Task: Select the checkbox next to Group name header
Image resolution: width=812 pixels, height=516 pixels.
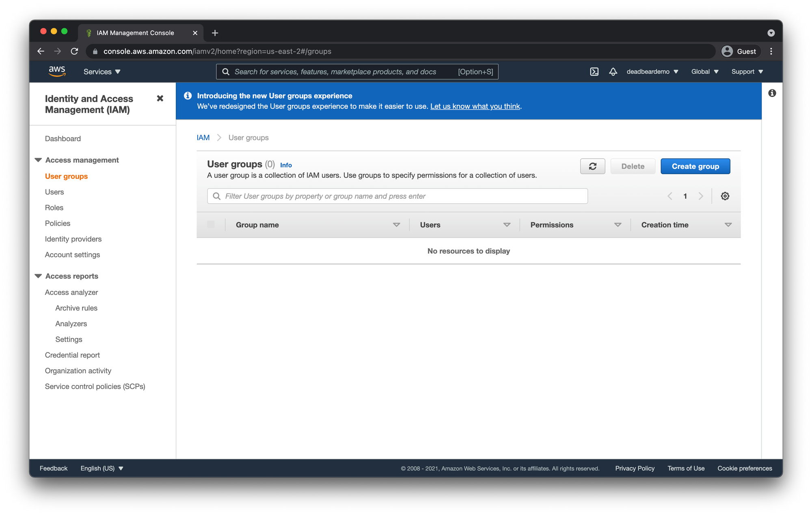Action: point(211,224)
